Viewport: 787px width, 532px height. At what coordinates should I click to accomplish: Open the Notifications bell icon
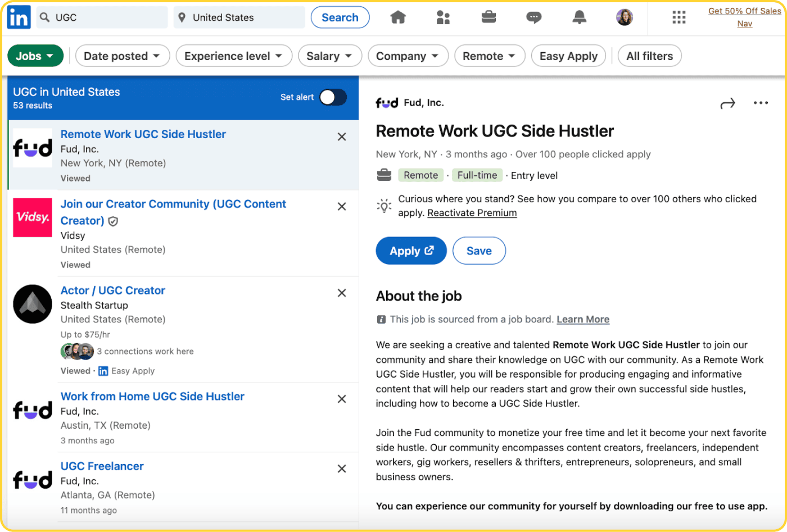pyautogui.click(x=579, y=17)
